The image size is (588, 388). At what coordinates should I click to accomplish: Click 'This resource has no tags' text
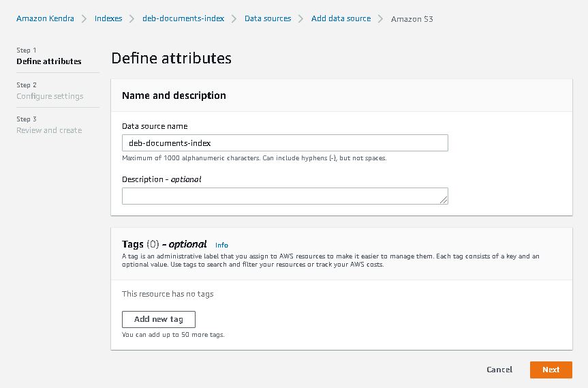168,294
